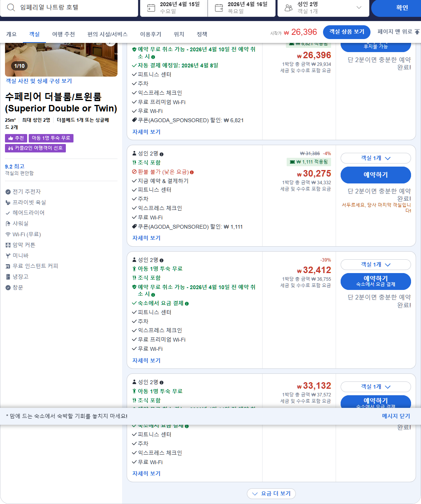Screen dimensions: 421x504
Task: Switch to the 객실 tab
Action: [34, 34]
